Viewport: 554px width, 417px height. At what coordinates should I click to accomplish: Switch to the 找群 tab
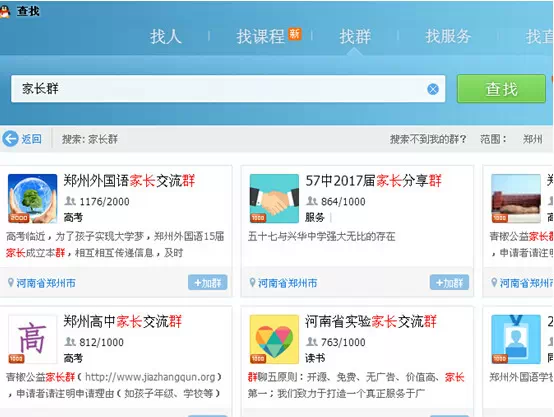(x=355, y=36)
